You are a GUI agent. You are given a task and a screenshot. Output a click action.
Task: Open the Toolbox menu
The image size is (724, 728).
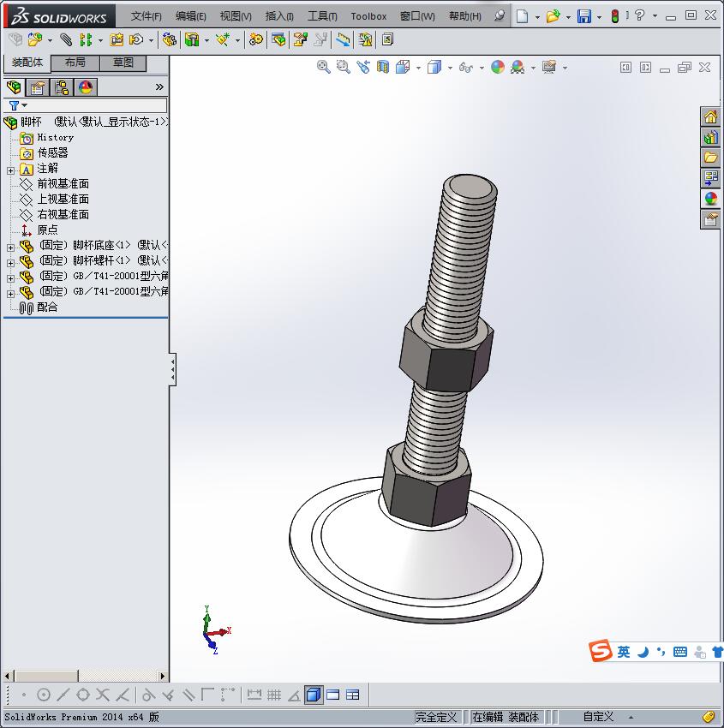point(368,16)
